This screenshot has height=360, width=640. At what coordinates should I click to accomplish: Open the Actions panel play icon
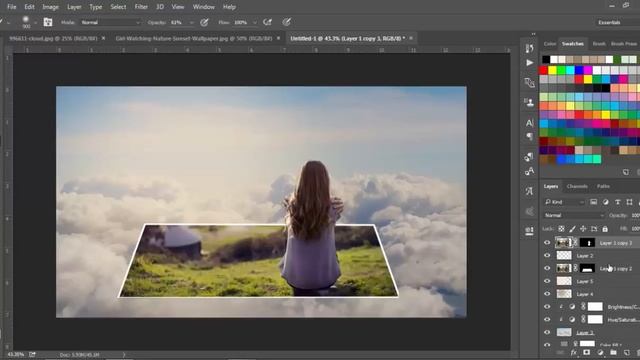pyautogui.click(x=529, y=63)
